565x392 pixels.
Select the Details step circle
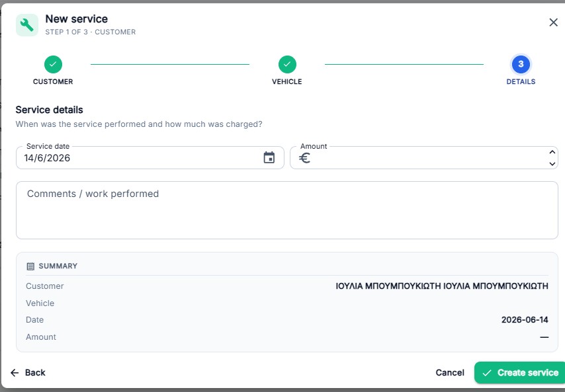[521, 64]
